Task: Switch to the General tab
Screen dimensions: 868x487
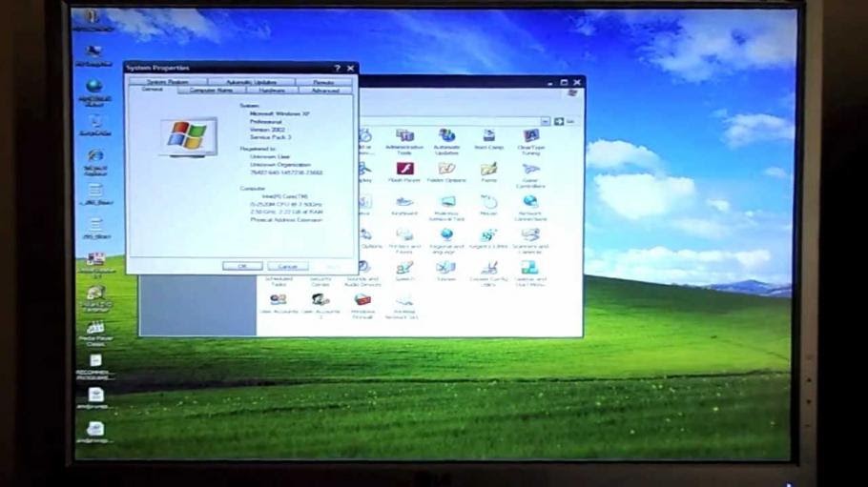Action: (153, 89)
